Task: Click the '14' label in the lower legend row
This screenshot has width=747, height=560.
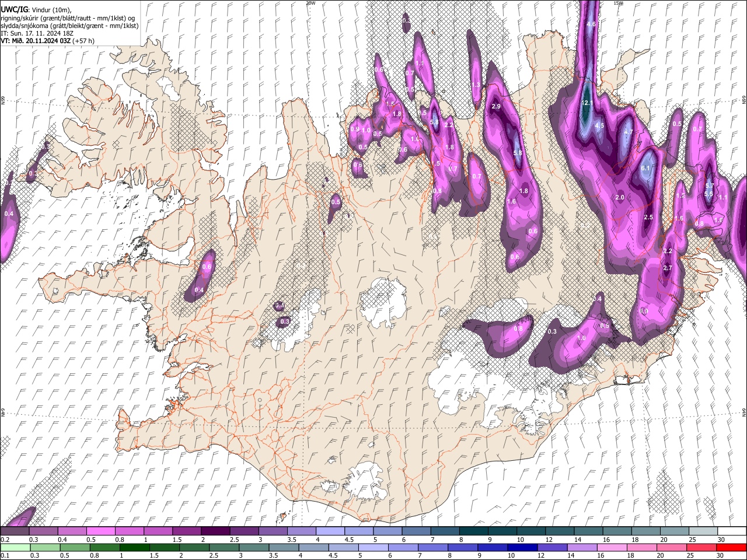Action: tap(572, 555)
